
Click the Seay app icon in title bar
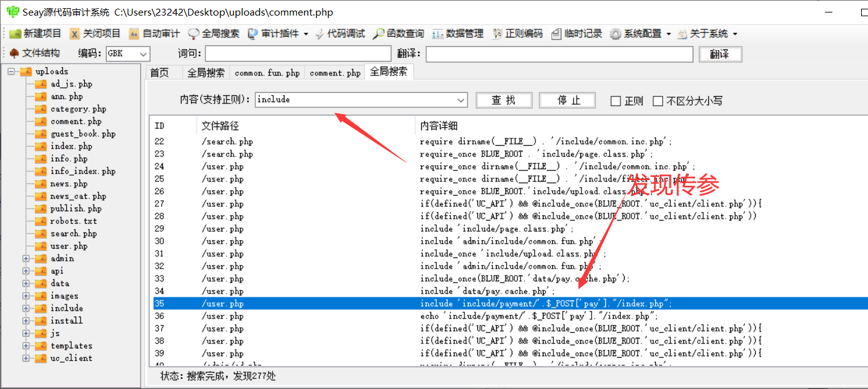[x=12, y=11]
